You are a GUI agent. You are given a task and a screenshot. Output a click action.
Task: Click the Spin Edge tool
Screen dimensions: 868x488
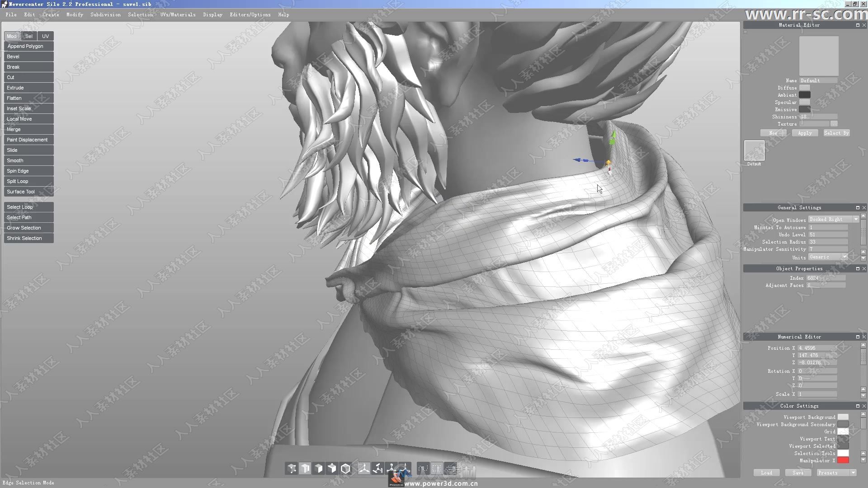17,170
